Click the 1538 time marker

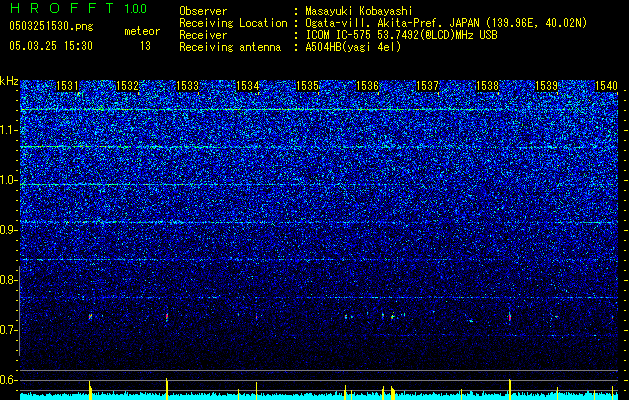487,86
